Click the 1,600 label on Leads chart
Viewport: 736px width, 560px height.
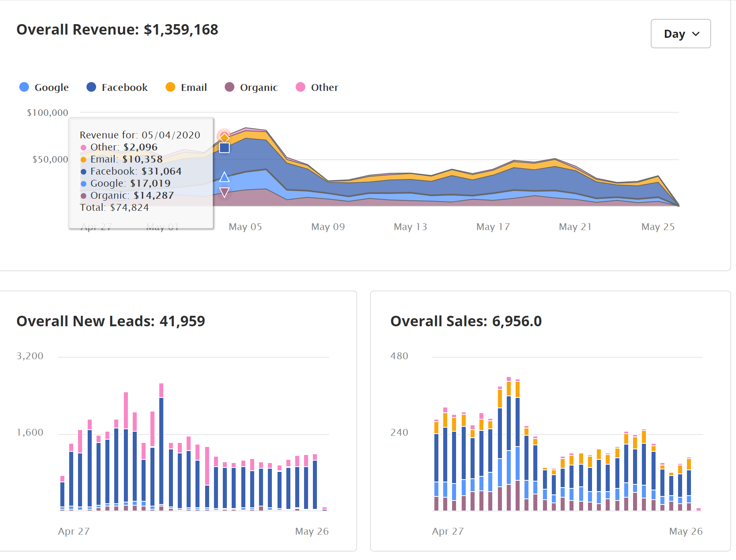tap(30, 432)
